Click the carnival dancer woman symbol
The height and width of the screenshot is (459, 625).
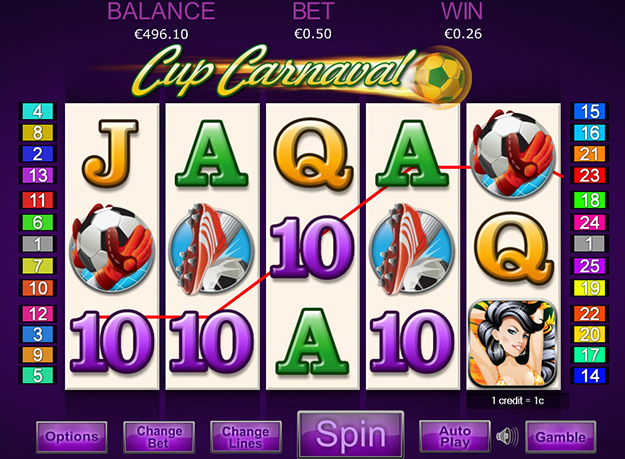click(x=513, y=343)
